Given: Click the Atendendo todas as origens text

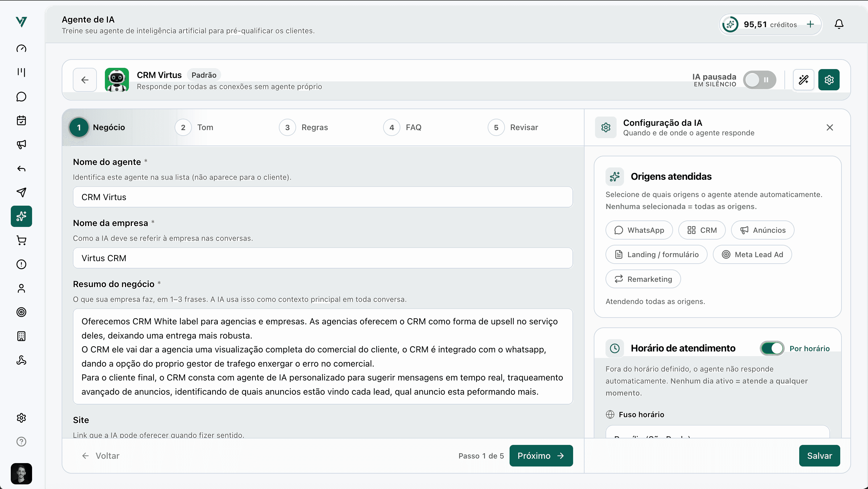Looking at the screenshot, I should 655,302.
